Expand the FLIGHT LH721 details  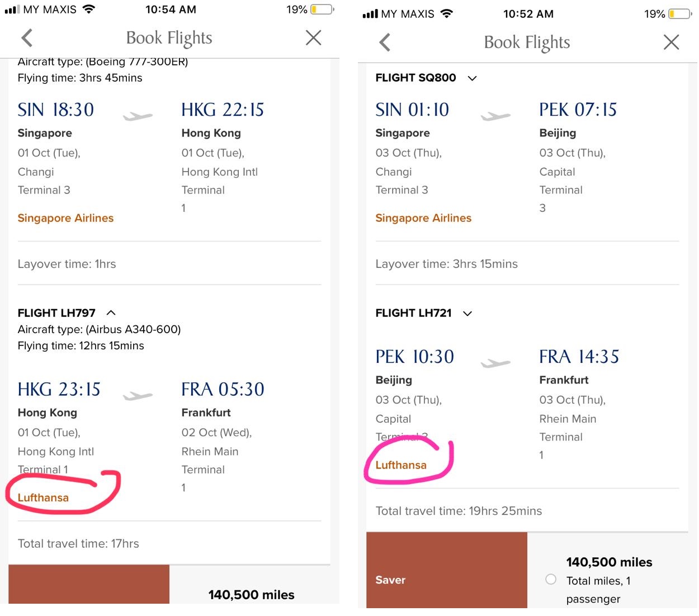click(x=467, y=314)
